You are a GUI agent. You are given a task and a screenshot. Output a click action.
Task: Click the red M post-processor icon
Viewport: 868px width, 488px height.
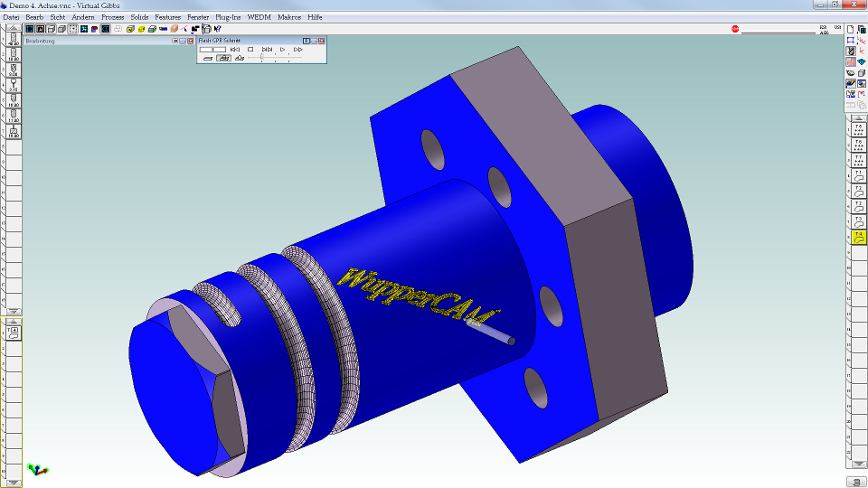pos(862,94)
